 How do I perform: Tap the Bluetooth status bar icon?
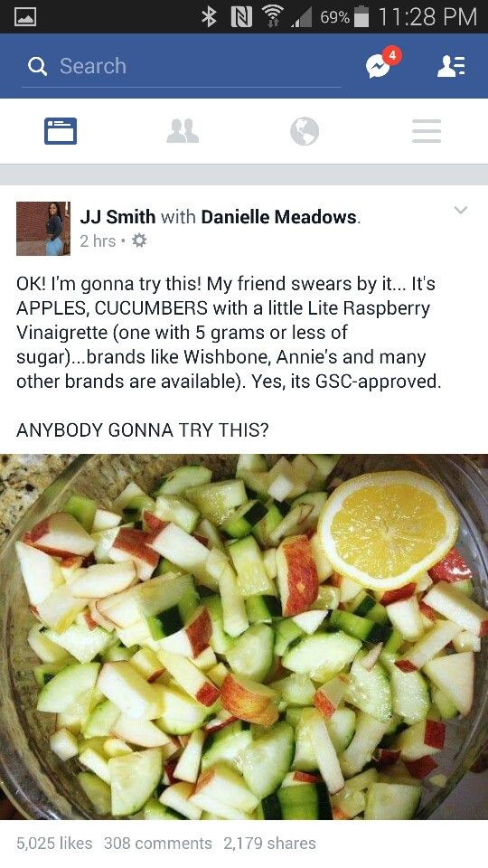209,16
